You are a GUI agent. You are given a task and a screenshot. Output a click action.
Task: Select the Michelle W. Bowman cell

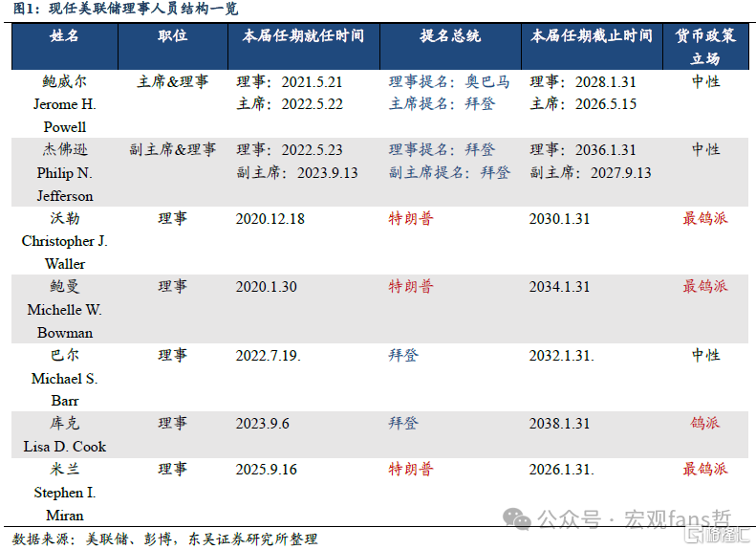pos(64,310)
